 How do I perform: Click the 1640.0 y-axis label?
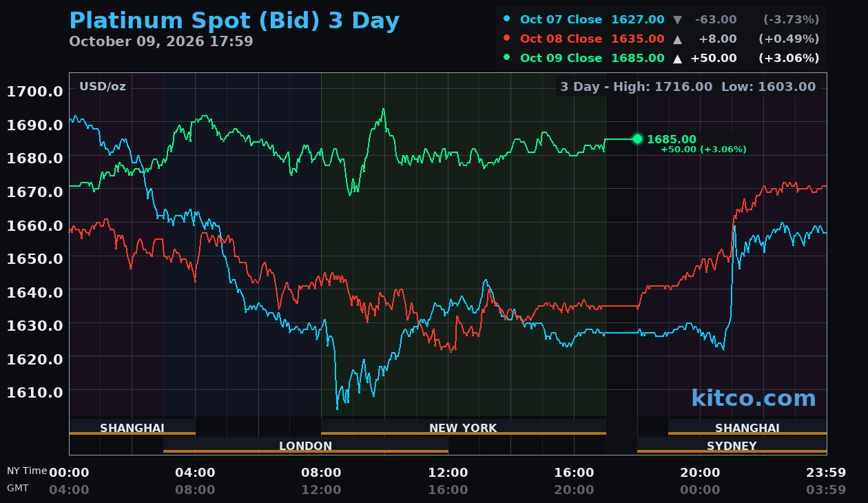pyautogui.click(x=35, y=292)
